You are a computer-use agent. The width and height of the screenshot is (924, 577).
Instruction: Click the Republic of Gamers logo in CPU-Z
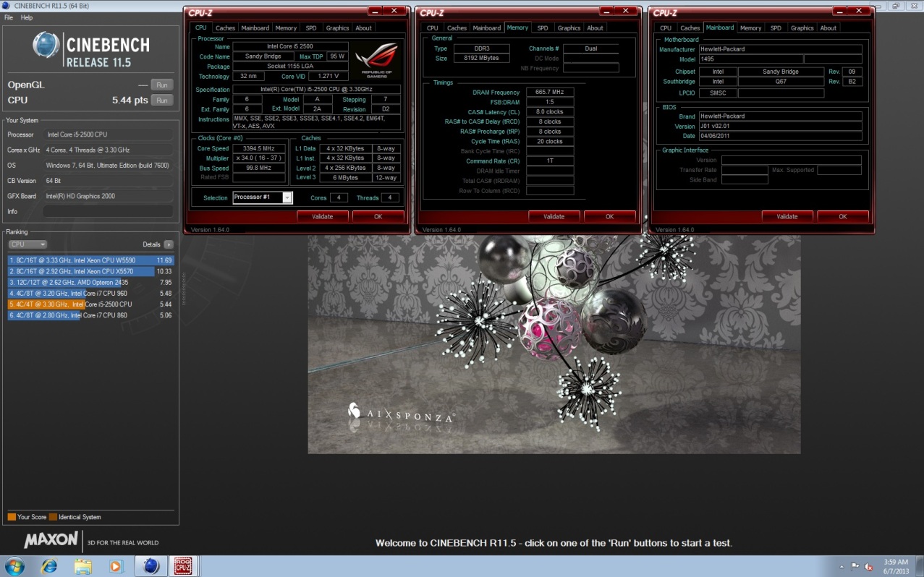(x=376, y=61)
